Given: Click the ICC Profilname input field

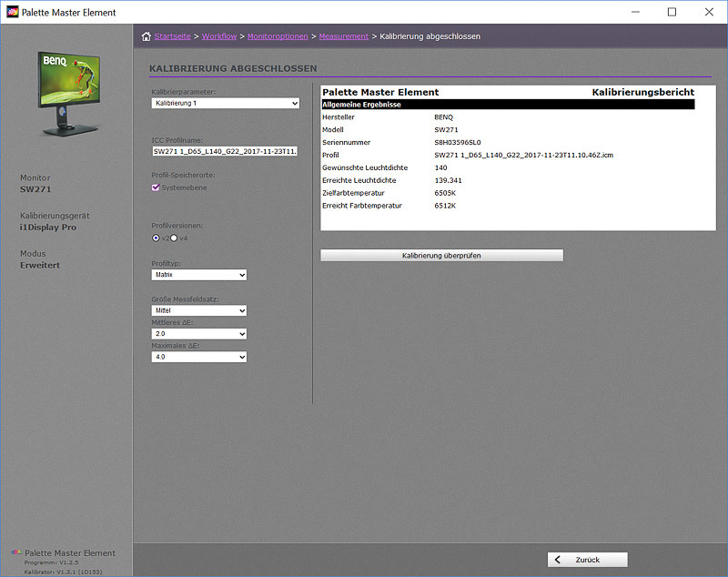Looking at the screenshot, I should [x=225, y=151].
